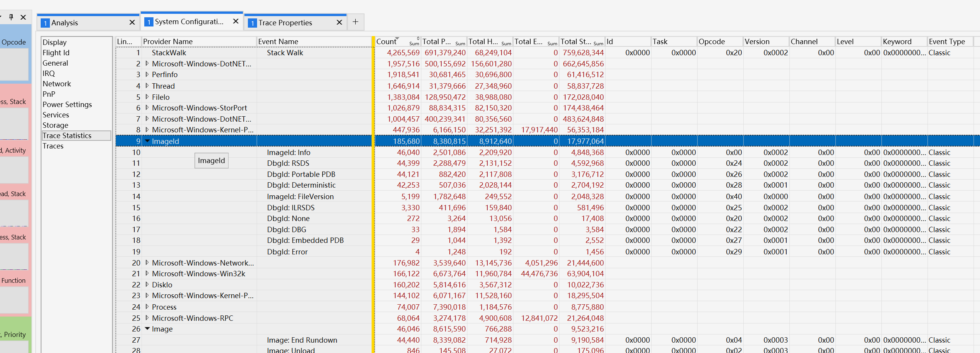Click the Provider Name column header

199,41
